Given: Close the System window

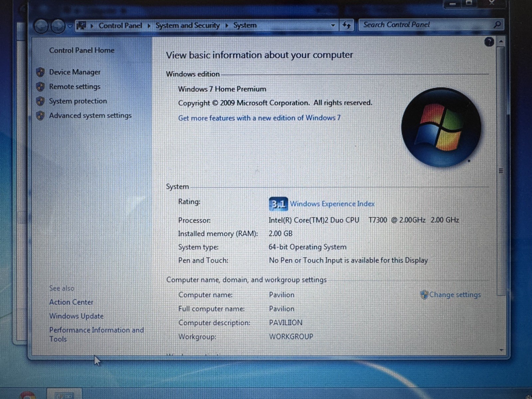Looking at the screenshot, I should (x=491, y=3).
